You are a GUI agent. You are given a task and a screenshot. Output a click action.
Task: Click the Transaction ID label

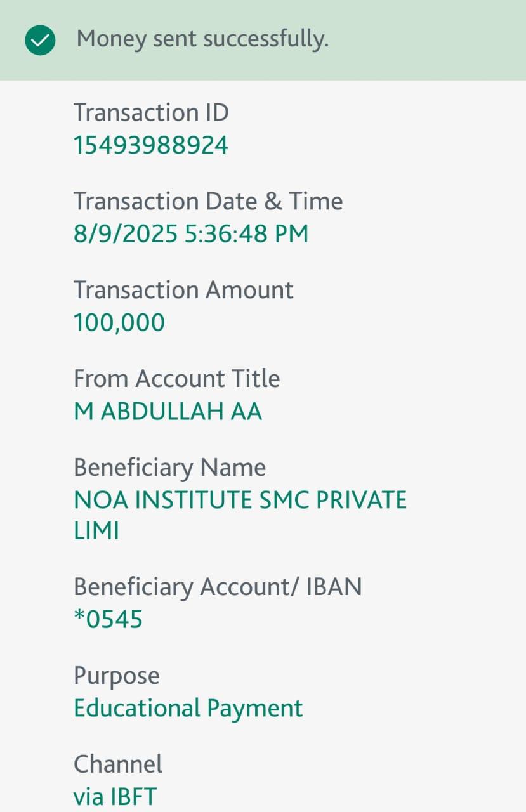tap(151, 113)
